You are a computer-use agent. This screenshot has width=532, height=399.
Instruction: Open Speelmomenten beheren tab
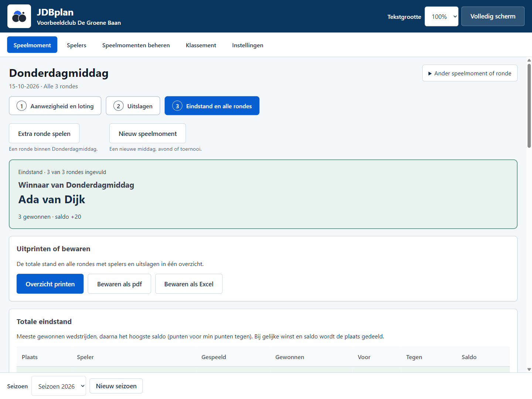136,45
